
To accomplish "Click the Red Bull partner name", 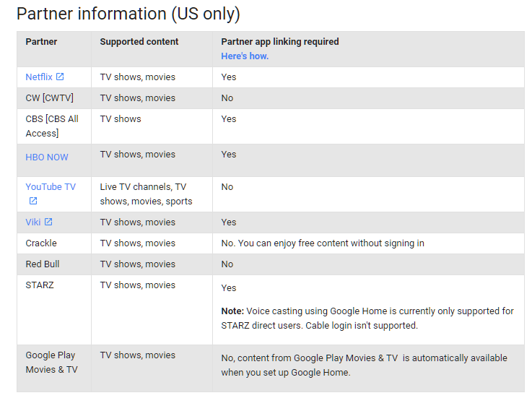I will pyautogui.click(x=43, y=264).
